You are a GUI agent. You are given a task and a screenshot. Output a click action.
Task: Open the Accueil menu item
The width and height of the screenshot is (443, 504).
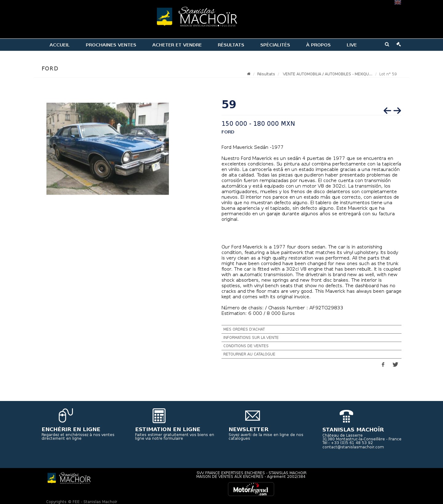(x=60, y=45)
